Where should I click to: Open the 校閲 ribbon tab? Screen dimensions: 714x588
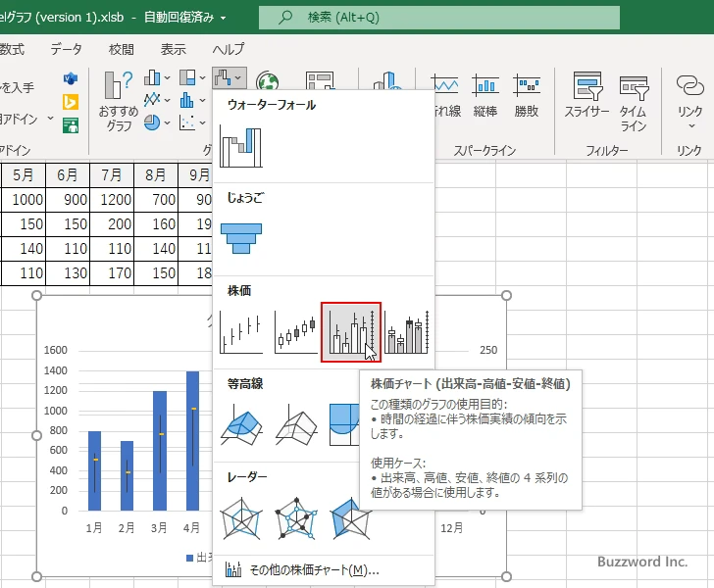coord(122,49)
